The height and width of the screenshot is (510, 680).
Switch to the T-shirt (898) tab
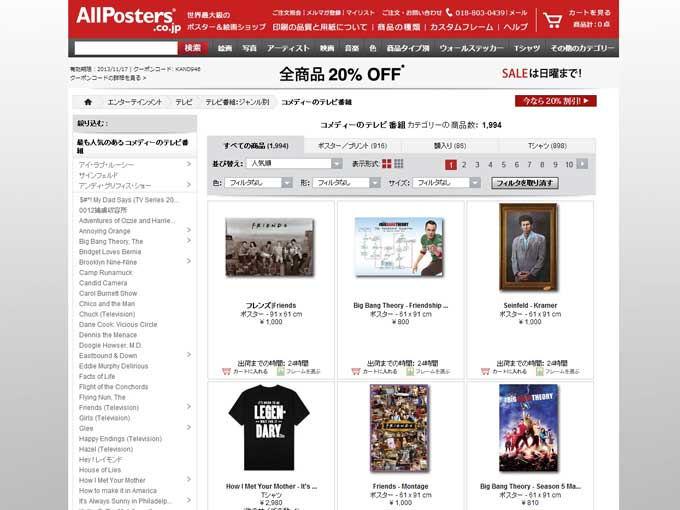[547, 146]
